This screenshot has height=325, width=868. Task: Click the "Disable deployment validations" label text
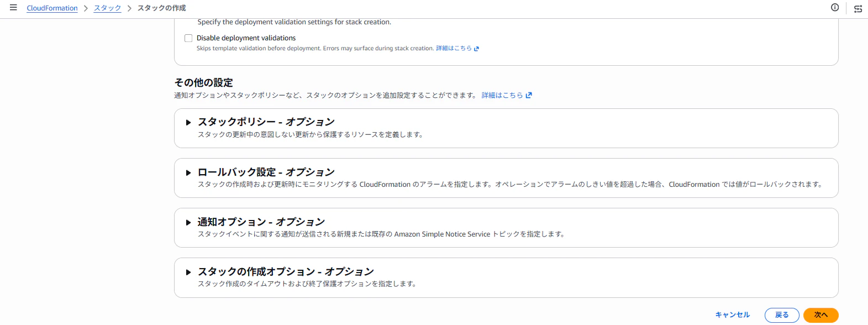pos(246,38)
